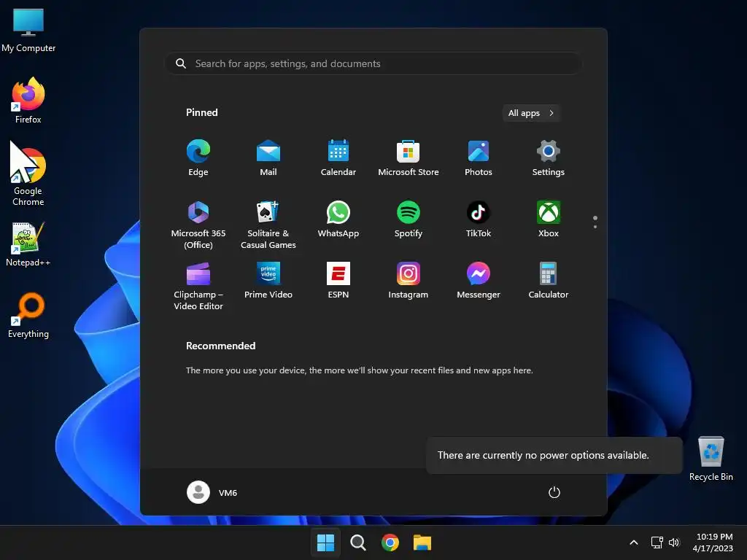Click the Pinned section heading

pos(202,112)
